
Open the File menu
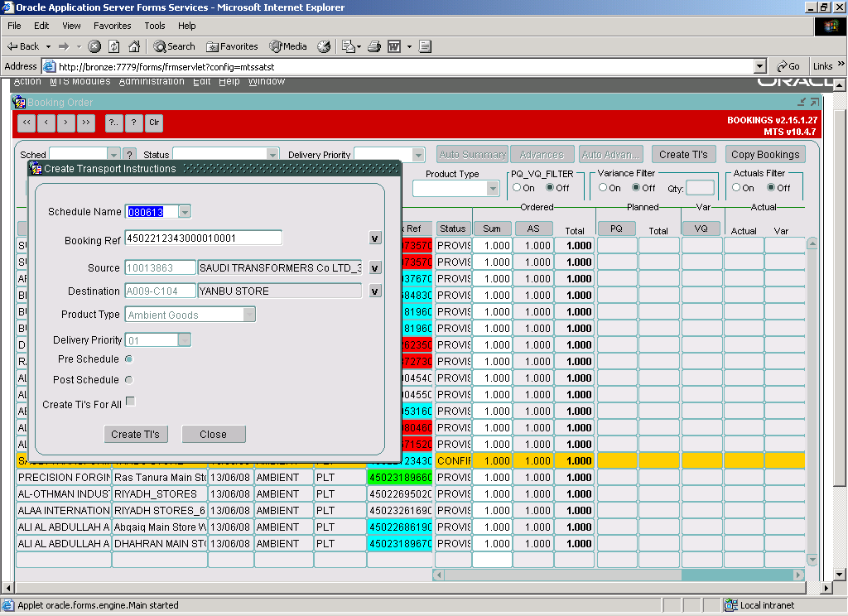point(14,26)
